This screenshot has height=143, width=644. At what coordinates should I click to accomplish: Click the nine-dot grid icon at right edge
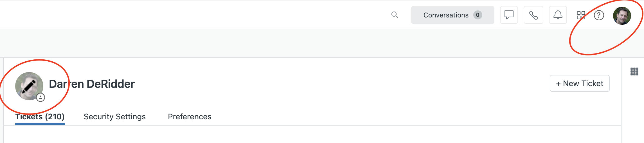pyautogui.click(x=634, y=71)
